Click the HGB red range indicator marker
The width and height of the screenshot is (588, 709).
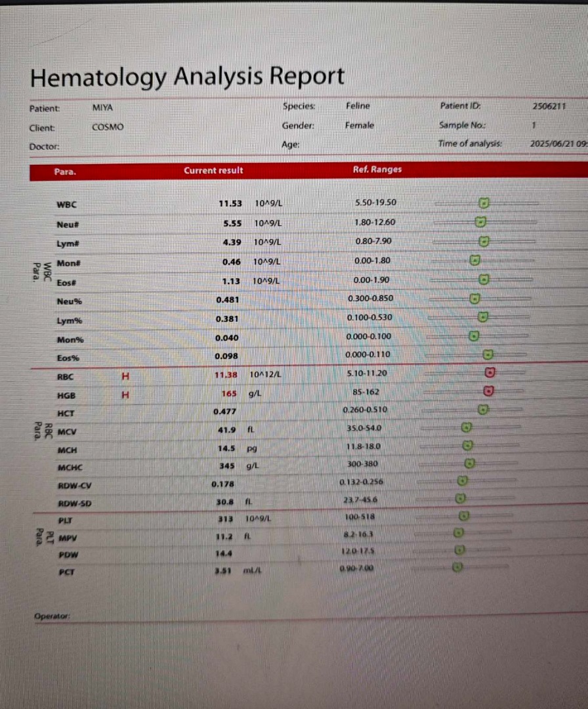(488, 391)
